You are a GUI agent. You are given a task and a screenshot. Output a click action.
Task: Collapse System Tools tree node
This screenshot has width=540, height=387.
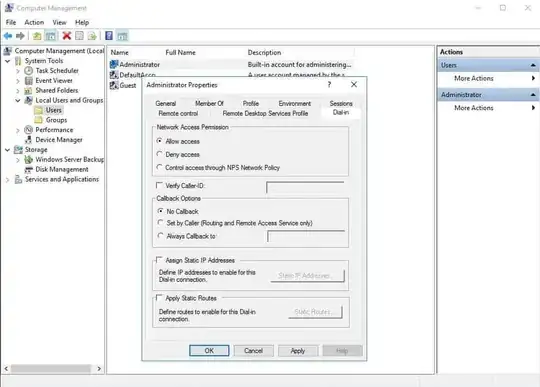click(7, 61)
